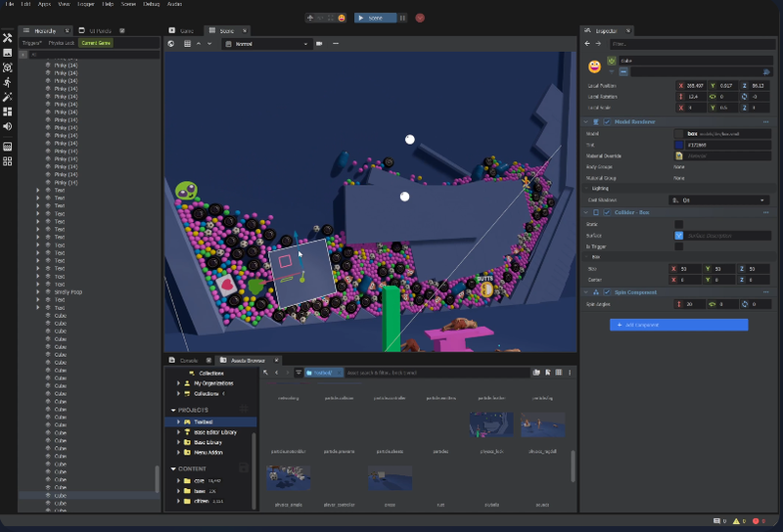783x532 pixels.
Task: Switch to the Console tab
Action: [188, 360]
